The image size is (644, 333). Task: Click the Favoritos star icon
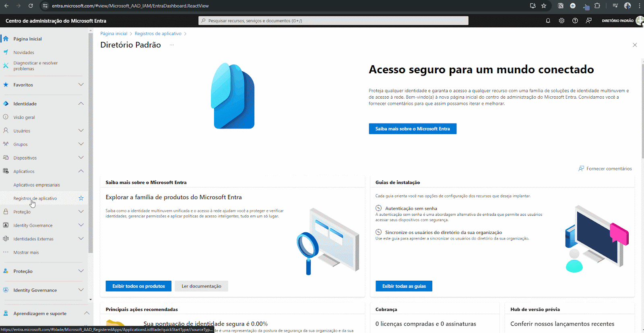(x=6, y=85)
